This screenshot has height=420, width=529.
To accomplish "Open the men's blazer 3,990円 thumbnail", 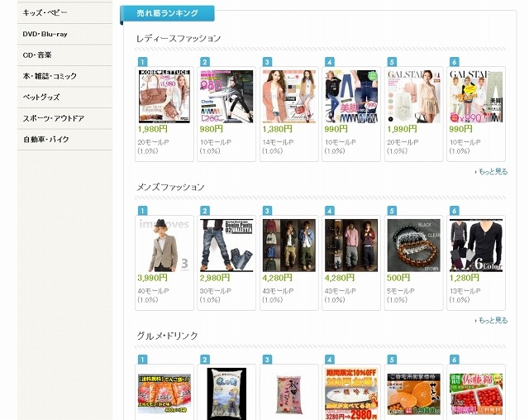I will pos(164,246).
